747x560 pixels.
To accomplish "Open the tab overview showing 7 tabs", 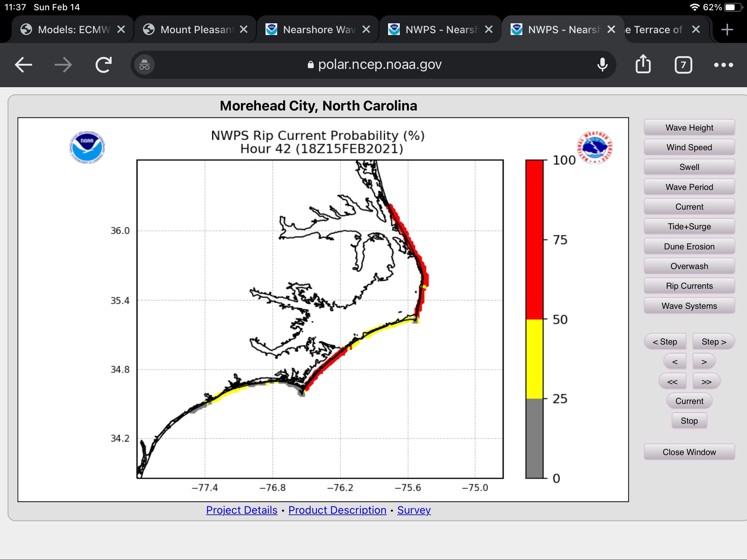I will (684, 65).
